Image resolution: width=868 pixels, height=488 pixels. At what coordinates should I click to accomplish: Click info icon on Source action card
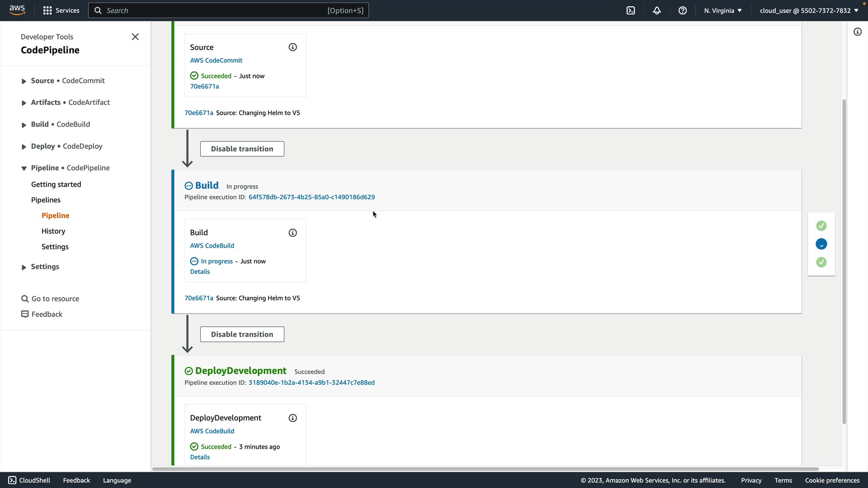click(x=292, y=47)
